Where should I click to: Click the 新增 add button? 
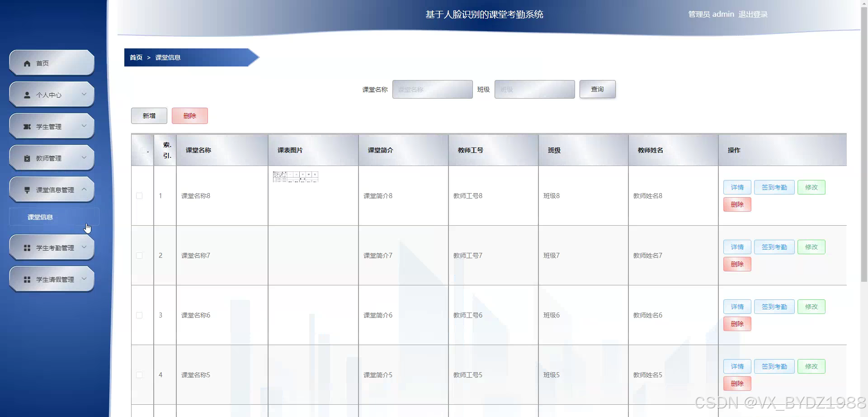click(149, 116)
